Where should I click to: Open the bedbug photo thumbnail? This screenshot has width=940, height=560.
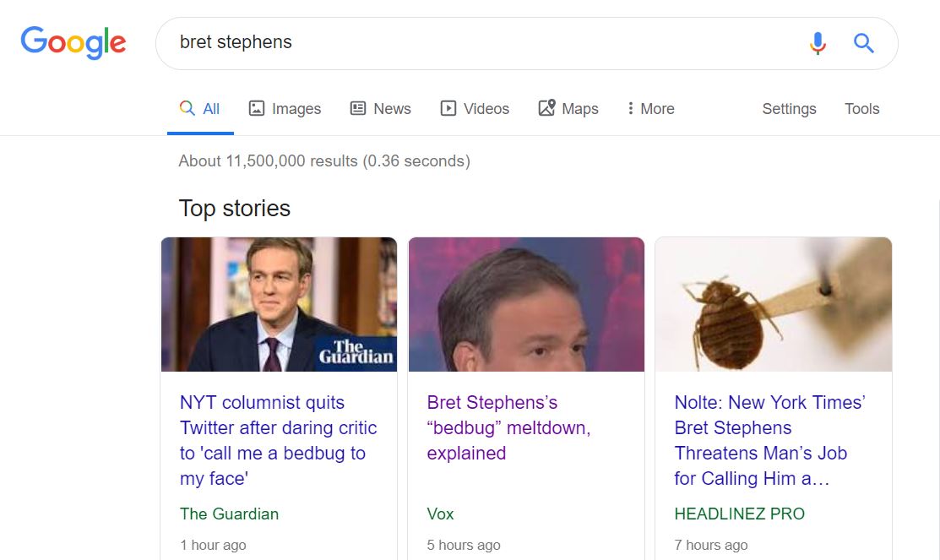point(774,304)
